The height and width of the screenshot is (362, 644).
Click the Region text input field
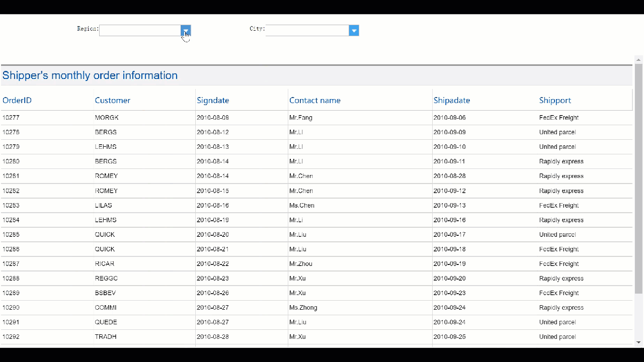click(140, 30)
